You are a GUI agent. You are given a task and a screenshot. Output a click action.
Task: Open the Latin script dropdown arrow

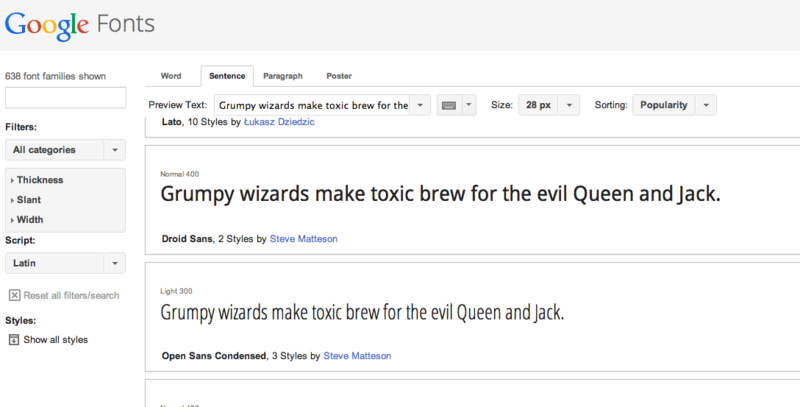point(115,263)
